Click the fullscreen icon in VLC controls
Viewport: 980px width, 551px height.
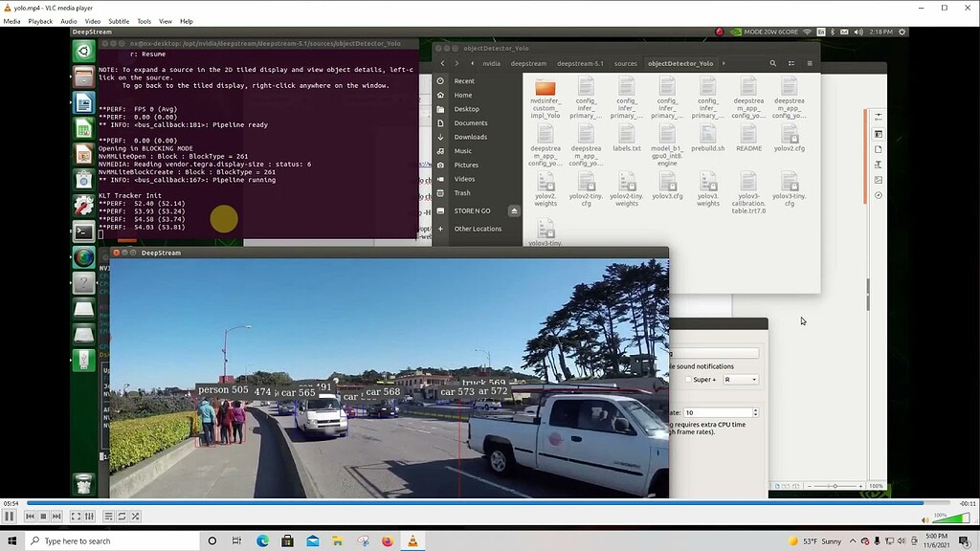point(76,517)
